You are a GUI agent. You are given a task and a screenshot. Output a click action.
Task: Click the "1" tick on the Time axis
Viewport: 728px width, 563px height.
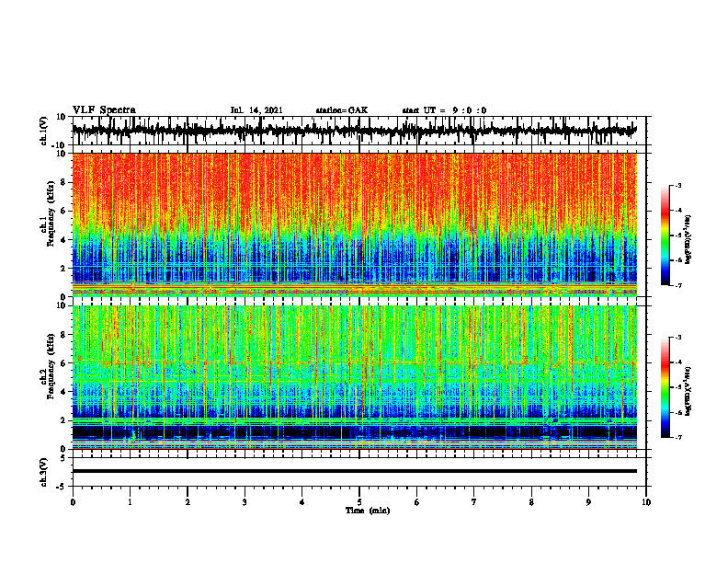click(130, 502)
